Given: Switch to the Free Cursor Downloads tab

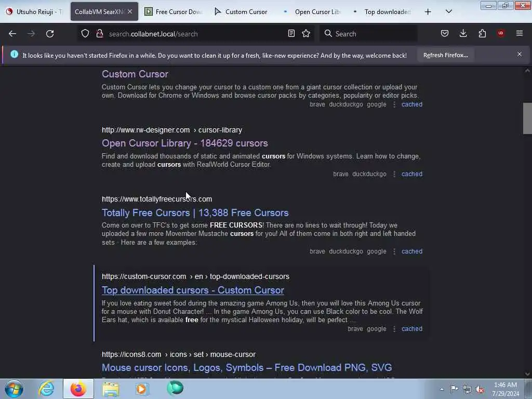Looking at the screenshot, I should pyautogui.click(x=173, y=11).
